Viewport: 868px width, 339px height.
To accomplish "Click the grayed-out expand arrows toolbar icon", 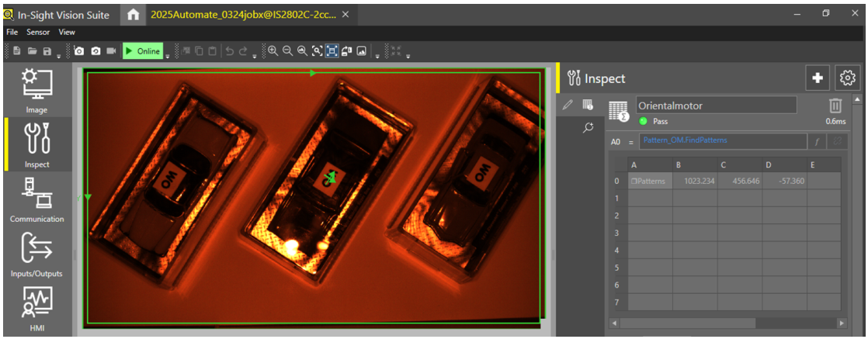I will [395, 51].
